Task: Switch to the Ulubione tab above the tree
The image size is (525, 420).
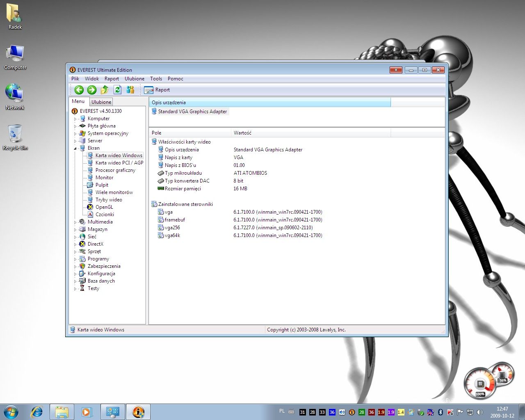Action: pyautogui.click(x=101, y=102)
